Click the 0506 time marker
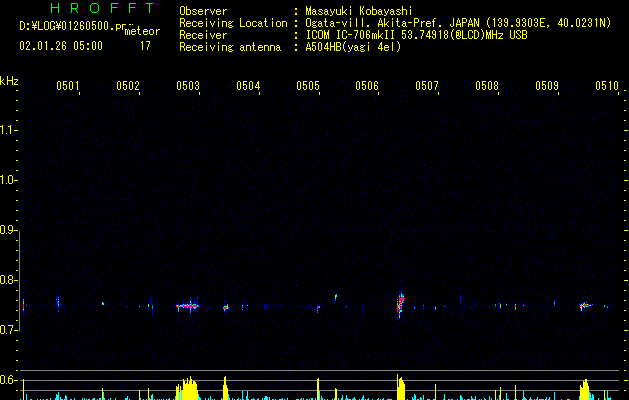 click(367, 85)
